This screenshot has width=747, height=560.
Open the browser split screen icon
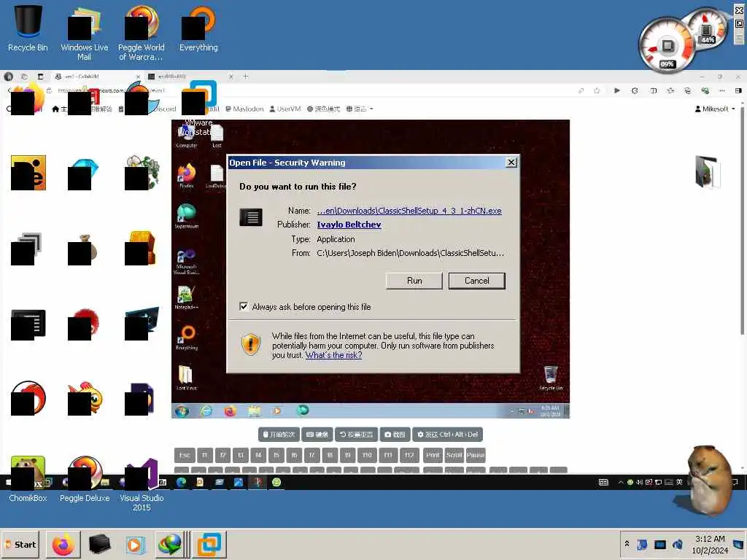coord(653,90)
